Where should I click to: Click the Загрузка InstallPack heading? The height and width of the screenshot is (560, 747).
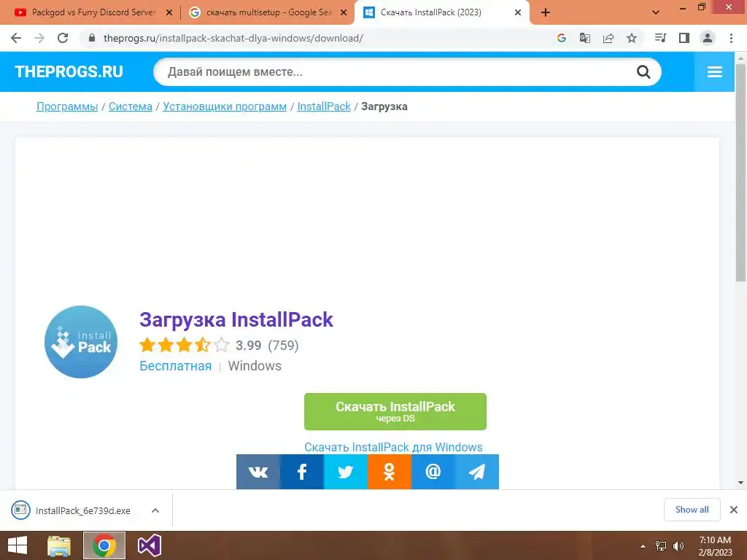[x=236, y=319]
